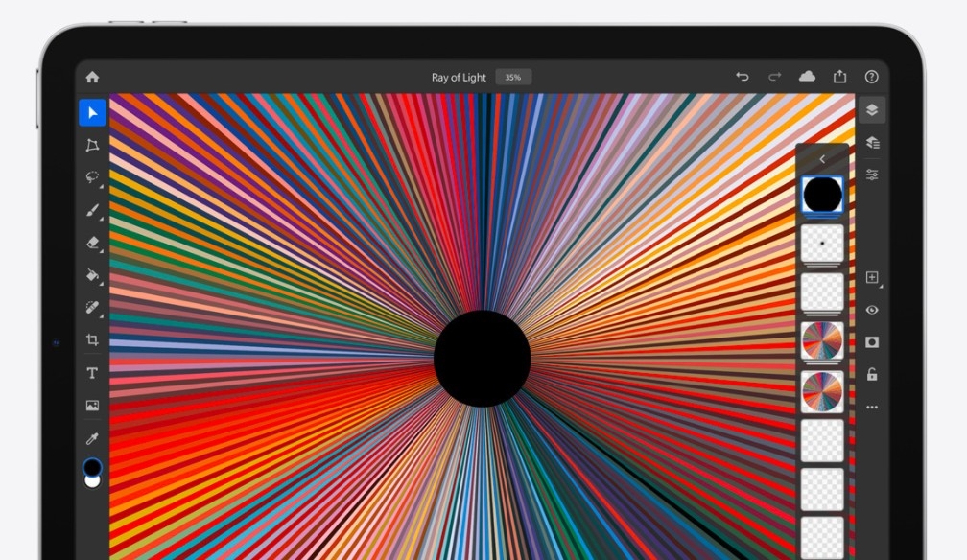Select the lower color rays layer thumbnail

point(822,391)
